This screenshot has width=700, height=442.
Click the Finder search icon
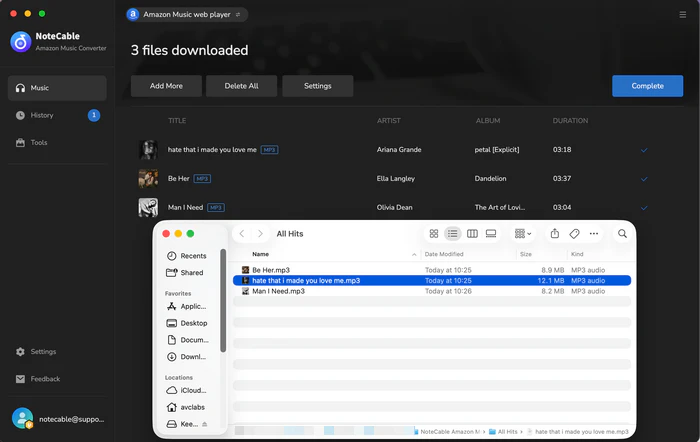[x=622, y=234]
